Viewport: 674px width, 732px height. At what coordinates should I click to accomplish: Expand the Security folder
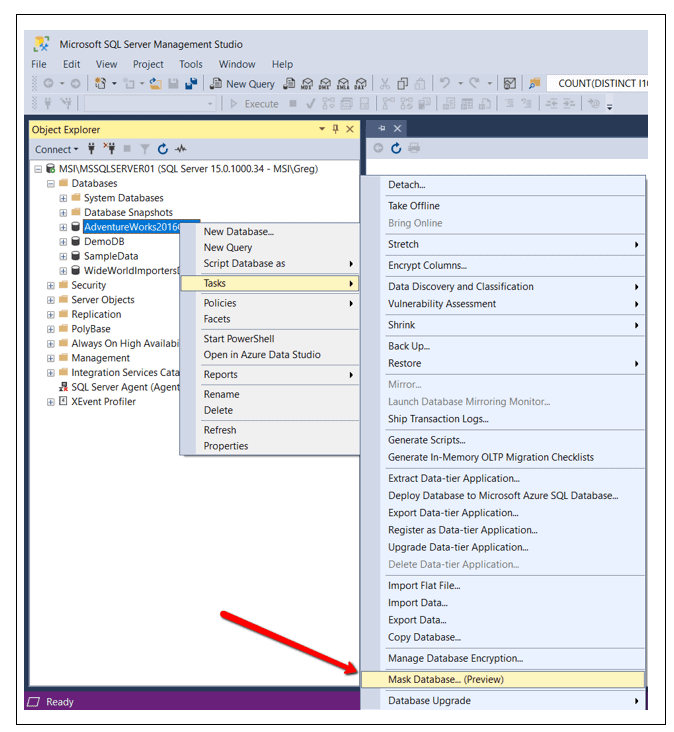click(x=50, y=285)
